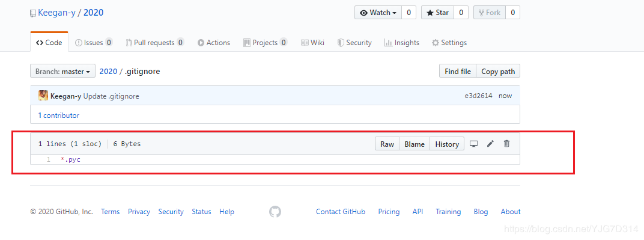Open the Pull requests tab

tap(155, 42)
